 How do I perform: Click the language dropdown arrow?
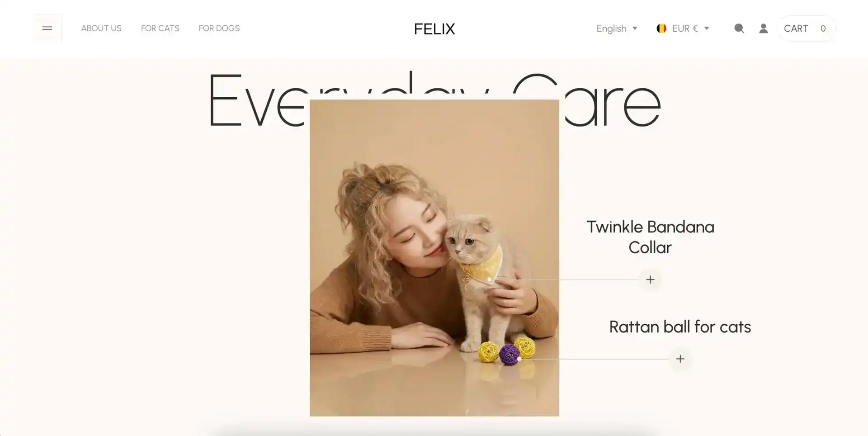tap(635, 28)
